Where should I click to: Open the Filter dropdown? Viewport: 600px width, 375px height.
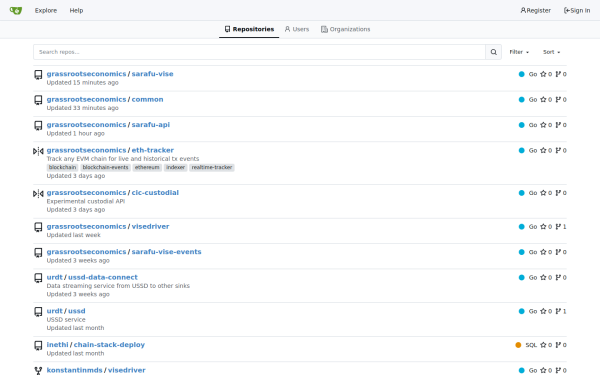tap(519, 52)
